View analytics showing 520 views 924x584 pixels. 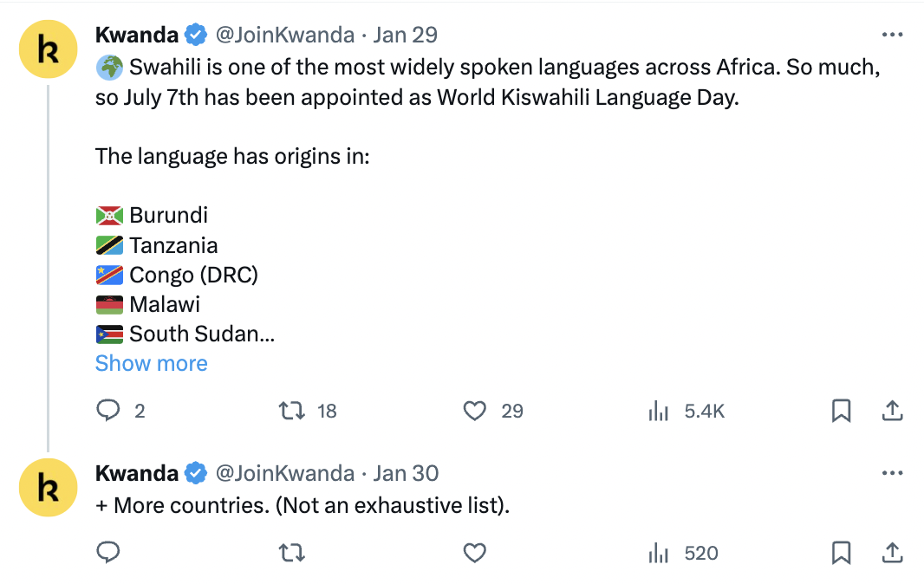(658, 553)
